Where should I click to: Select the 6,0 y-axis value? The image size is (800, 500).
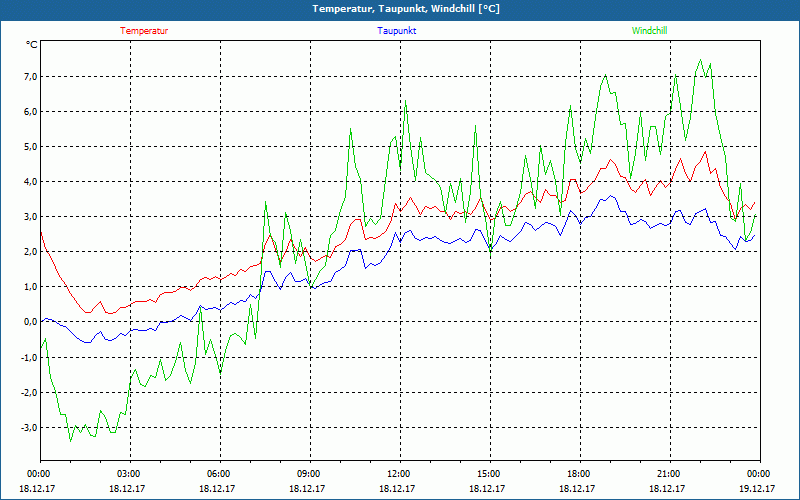pyautogui.click(x=30, y=112)
